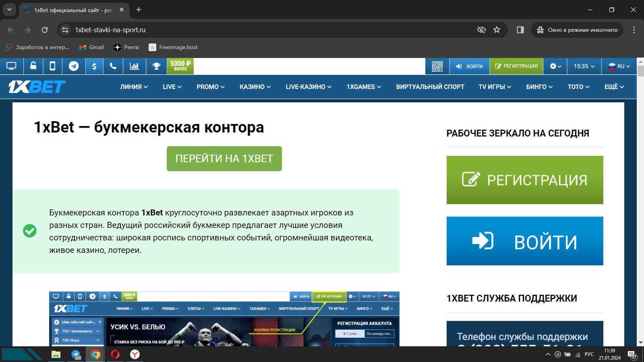644x362 pixels.
Task: Open the Chrome three-dot menu
Action: pos(634,30)
